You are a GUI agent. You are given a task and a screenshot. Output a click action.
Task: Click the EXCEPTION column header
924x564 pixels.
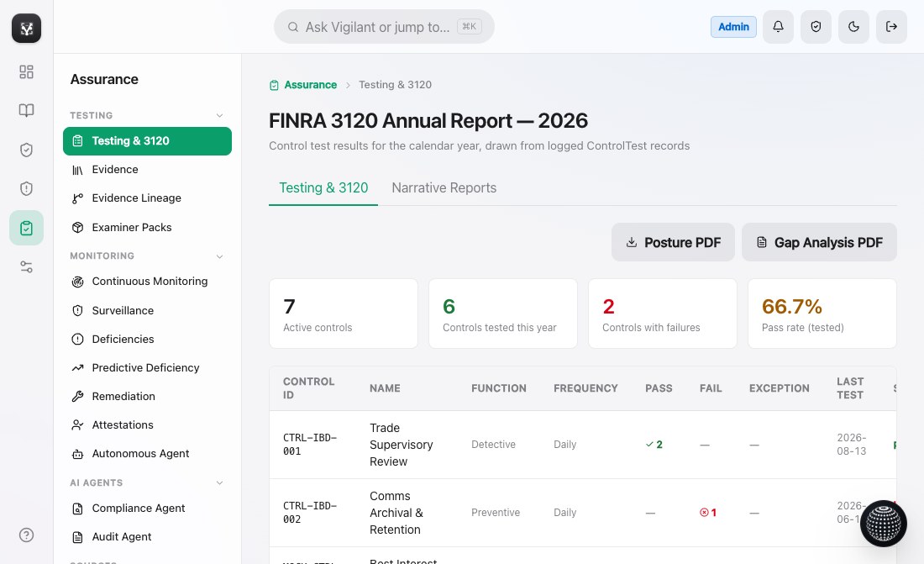pos(779,388)
